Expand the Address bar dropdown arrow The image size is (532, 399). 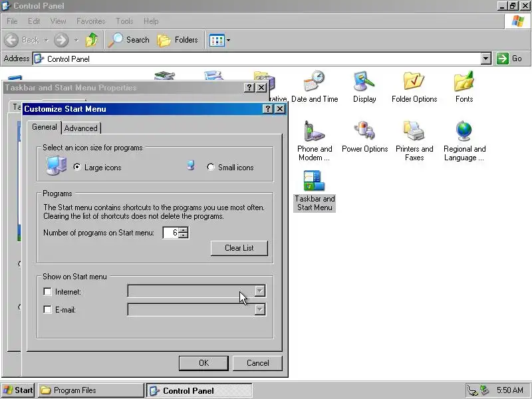[486, 59]
